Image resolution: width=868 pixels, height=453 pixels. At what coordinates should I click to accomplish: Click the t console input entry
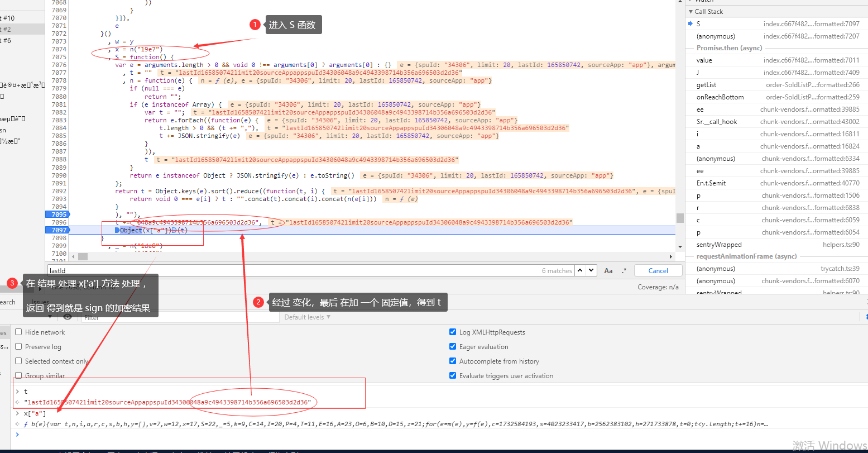click(x=26, y=392)
